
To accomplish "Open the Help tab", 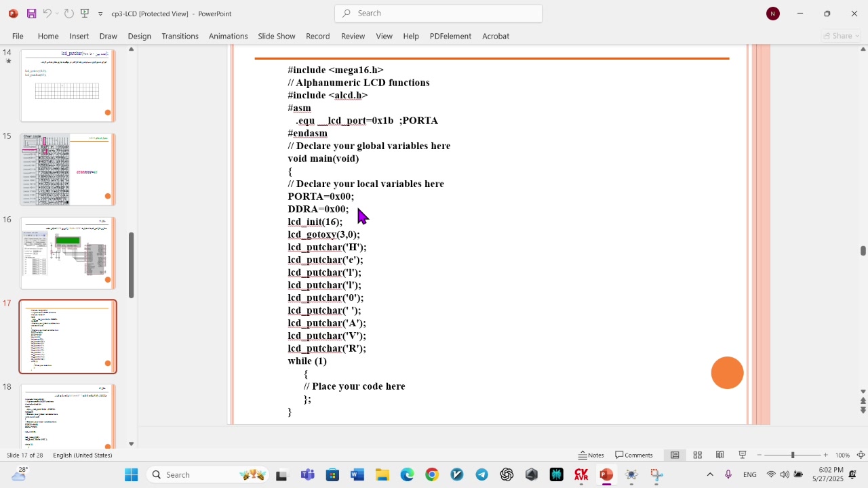I will [x=411, y=36].
